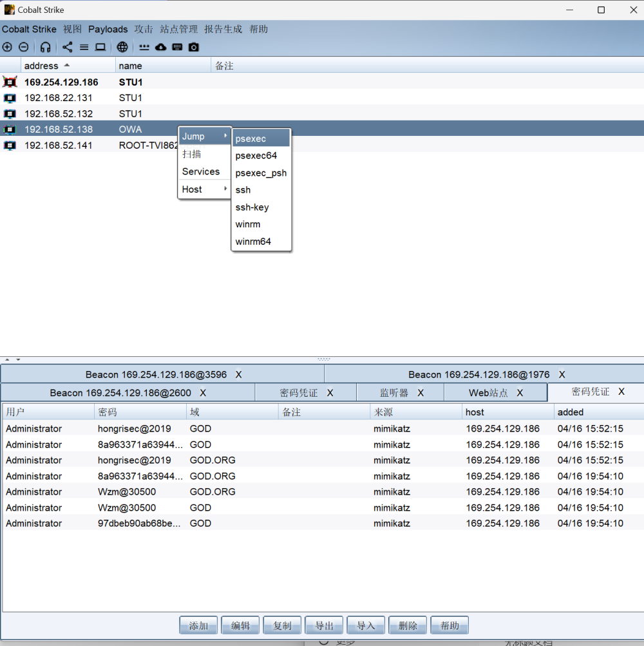Open hosted files via cloud download icon
Image resolution: width=644 pixels, height=646 pixels.
point(161,47)
